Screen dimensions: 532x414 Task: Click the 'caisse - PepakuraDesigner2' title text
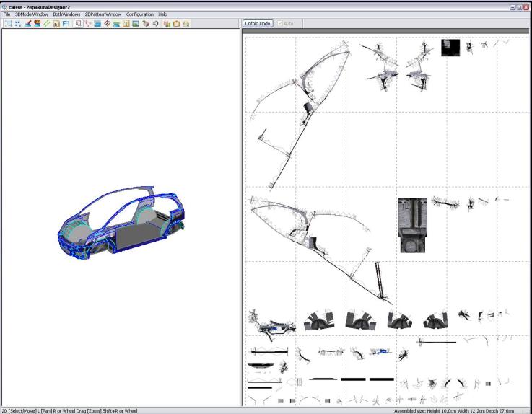pos(39,7)
